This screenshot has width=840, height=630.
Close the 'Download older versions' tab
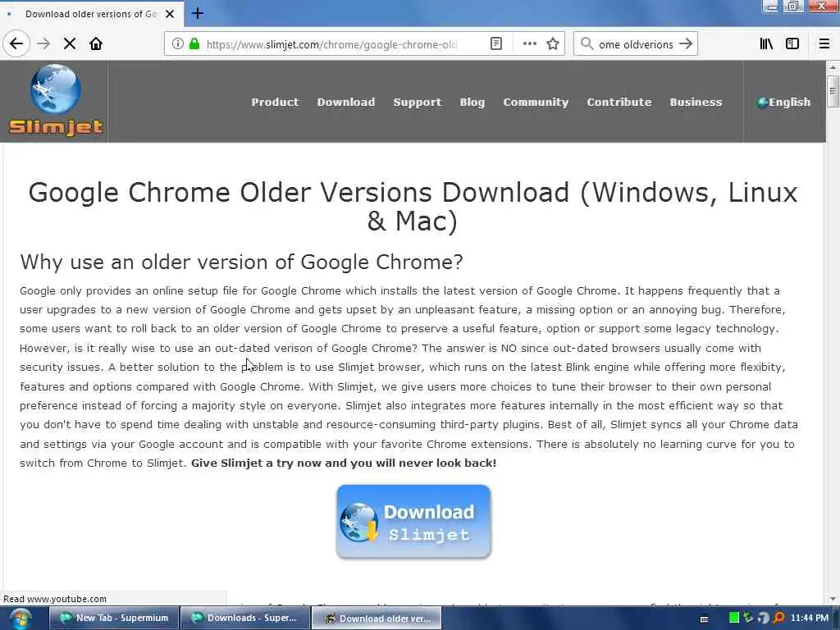click(170, 14)
